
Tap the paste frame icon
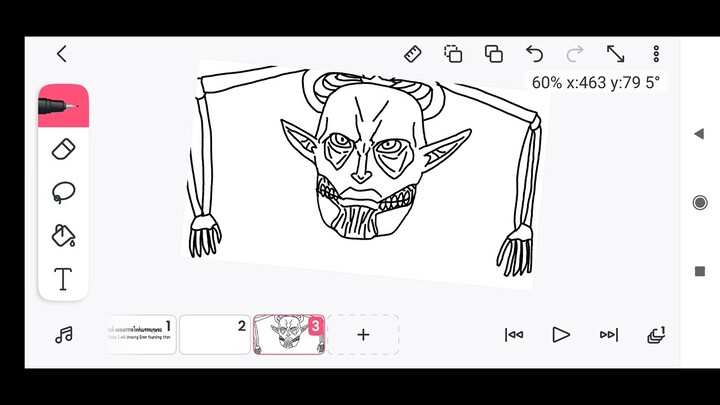tap(494, 54)
